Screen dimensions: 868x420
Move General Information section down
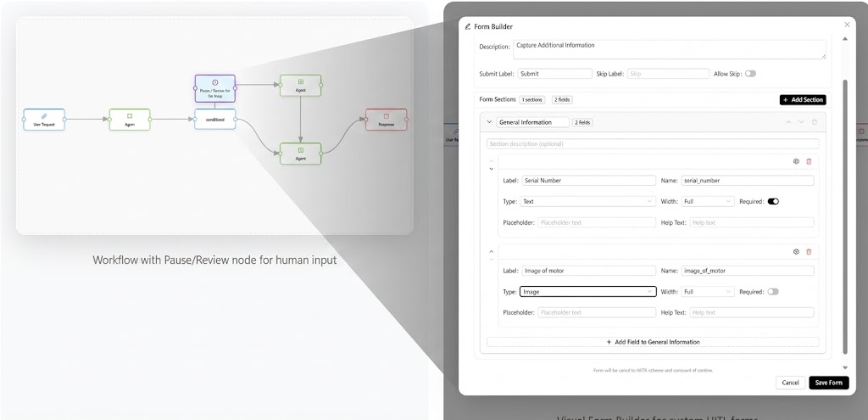pyautogui.click(x=801, y=122)
